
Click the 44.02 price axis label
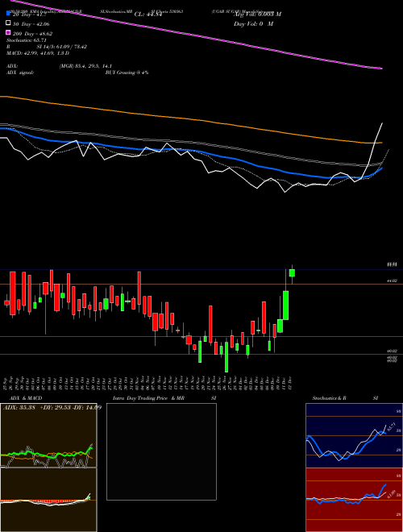(x=392, y=281)
